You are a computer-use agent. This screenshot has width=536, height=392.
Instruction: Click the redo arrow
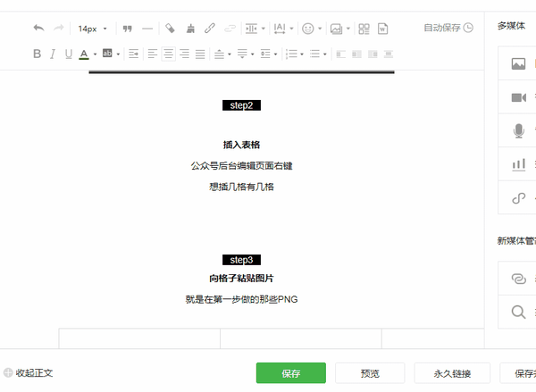[58, 28]
